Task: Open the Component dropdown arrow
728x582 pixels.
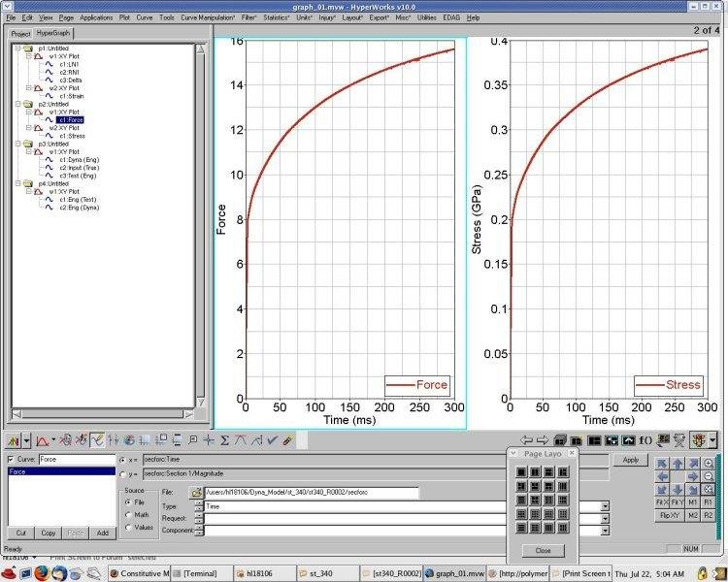Action: coord(605,530)
